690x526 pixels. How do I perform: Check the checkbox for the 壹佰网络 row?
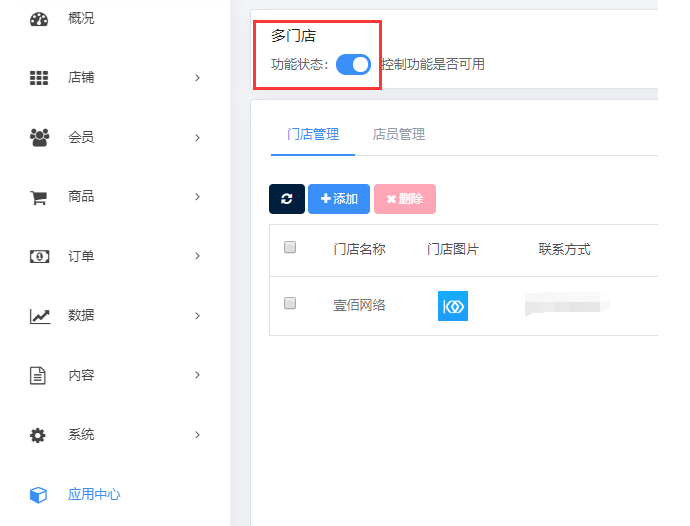pyautogui.click(x=290, y=303)
